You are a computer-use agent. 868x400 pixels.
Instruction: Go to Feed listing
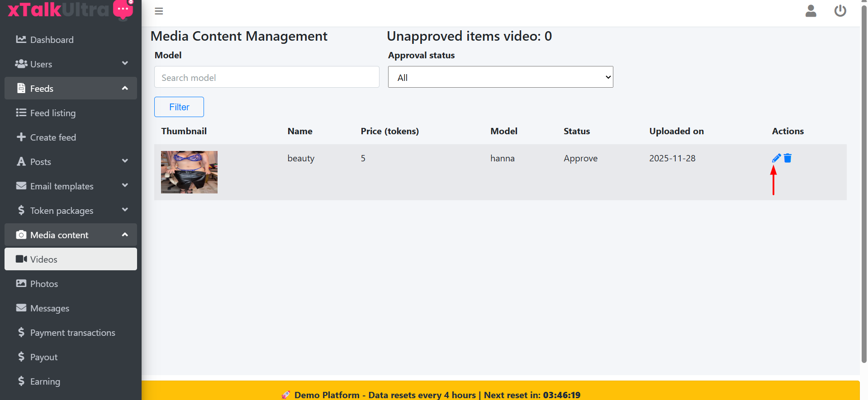click(52, 113)
